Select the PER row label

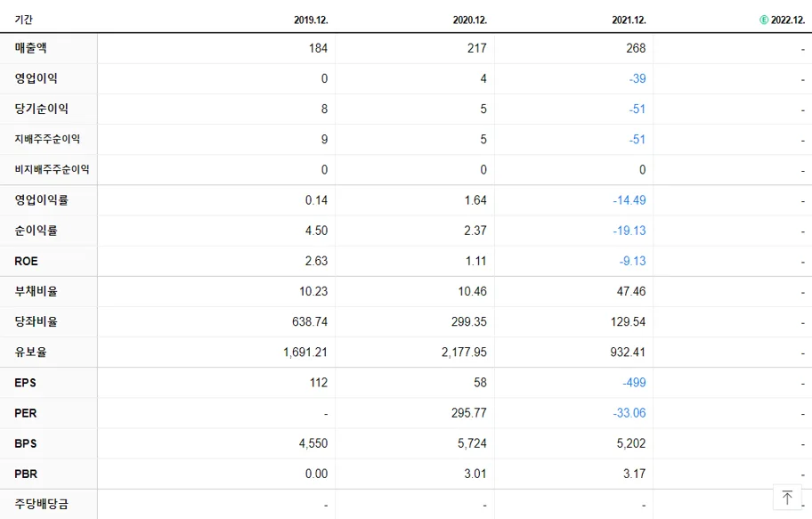(25, 413)
